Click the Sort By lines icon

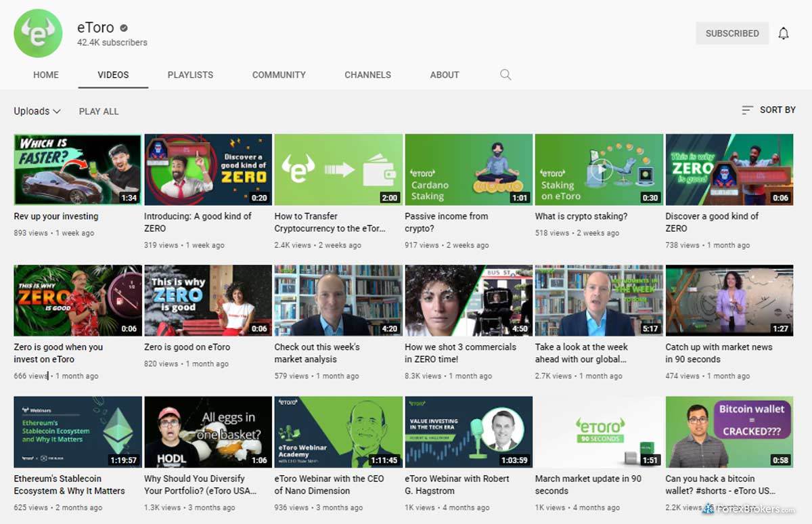point(747,110)
